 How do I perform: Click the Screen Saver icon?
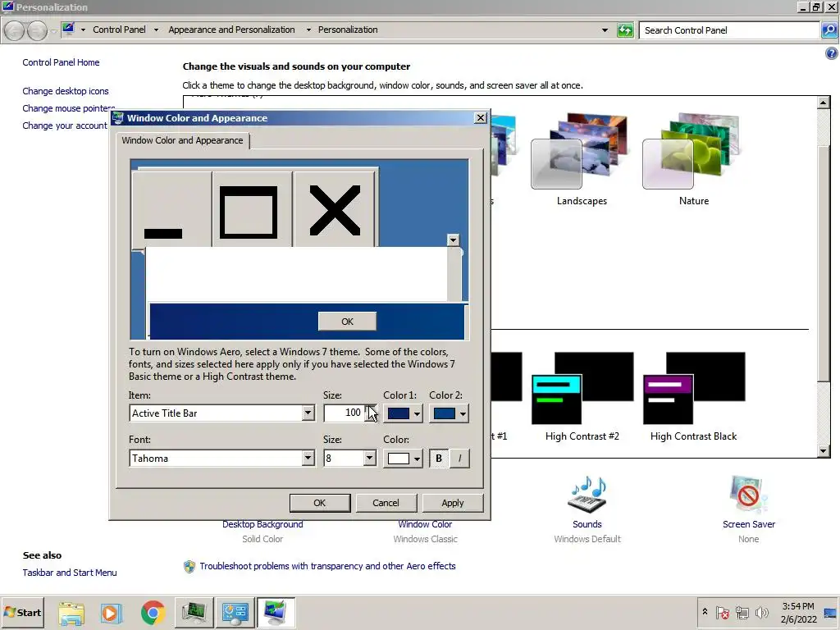click(x=748, y=494)
